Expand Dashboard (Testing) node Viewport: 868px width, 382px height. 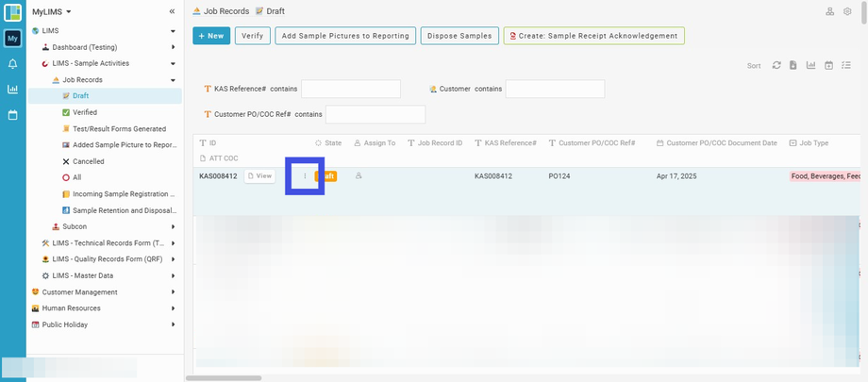[x=173, y=47]
